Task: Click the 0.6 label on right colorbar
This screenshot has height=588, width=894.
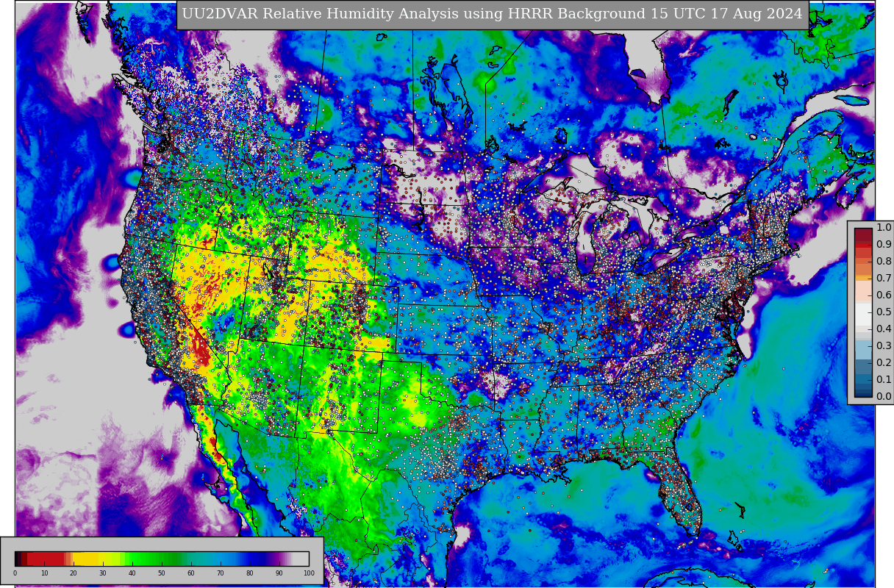Action: (x=884, y=295)
